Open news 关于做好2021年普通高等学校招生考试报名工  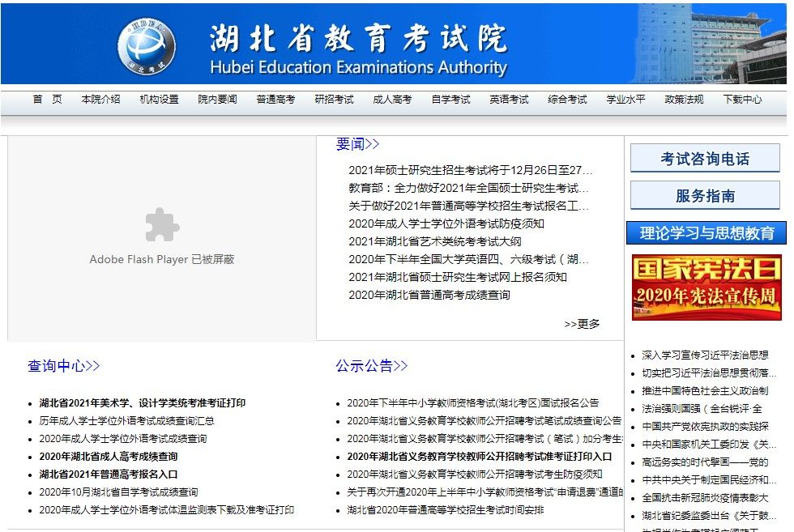coord(468,206)
